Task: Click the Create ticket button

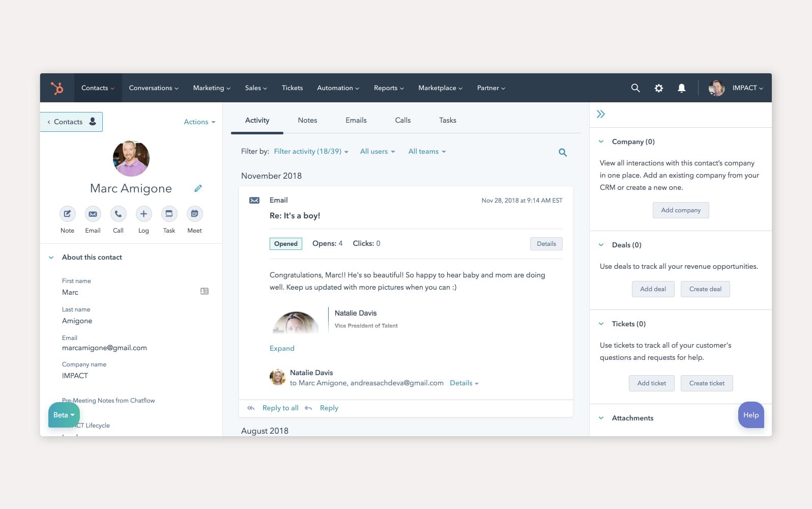Action: [x=707, y=383]
